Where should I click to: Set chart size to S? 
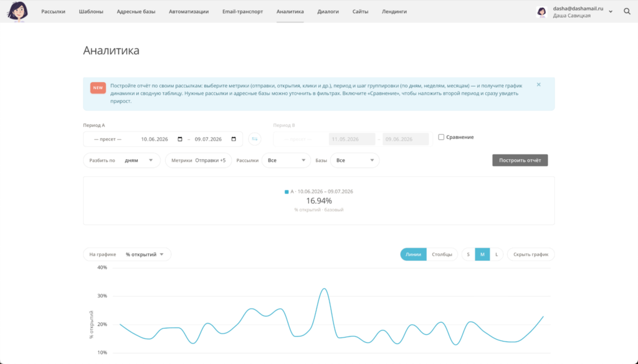pos(469,254)
